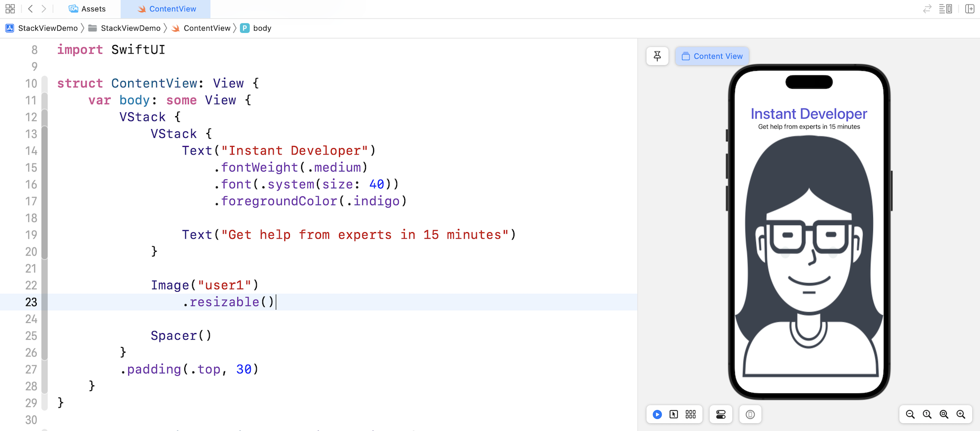Open the related items grid menu

pyautogui.click(x=10, y=9)
